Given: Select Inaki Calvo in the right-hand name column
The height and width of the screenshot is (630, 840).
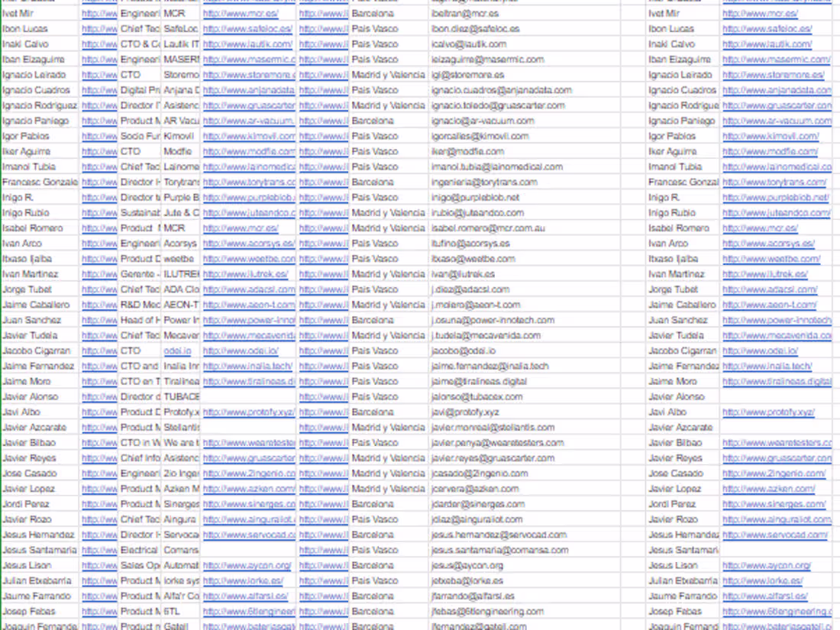Looking at the screenshot, I should click(670, 44).
